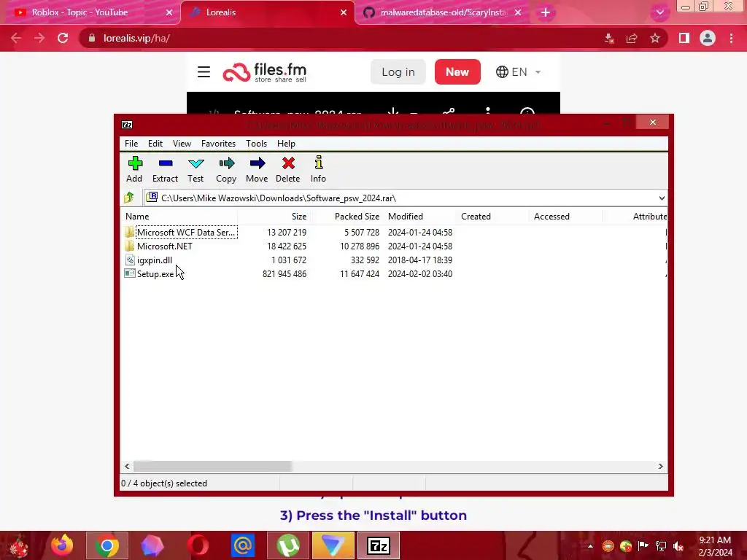Open the View menu
747x560 pixels.
[x=182, y=144]
